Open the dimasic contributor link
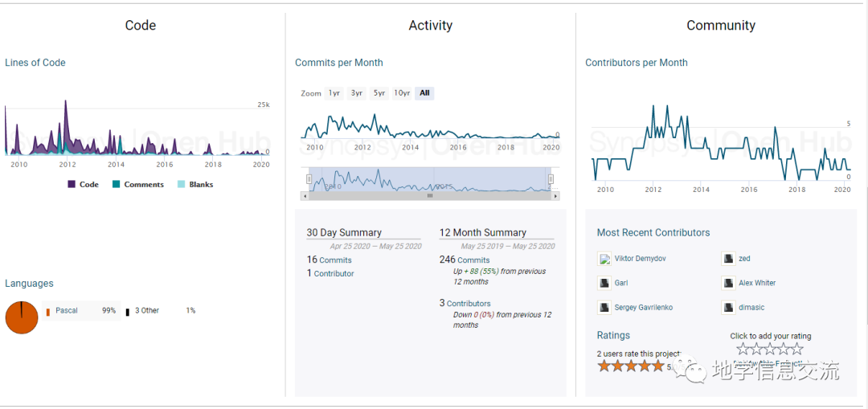 [751, 307]
